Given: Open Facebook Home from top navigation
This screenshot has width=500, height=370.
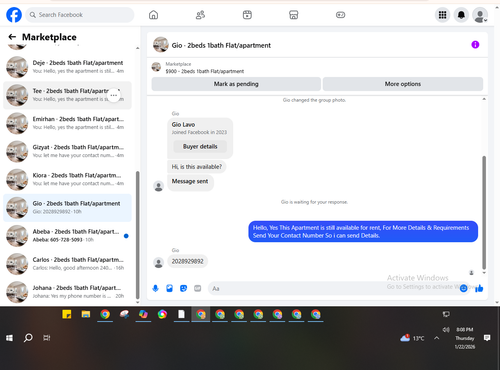Looking at the screenshot, I should (x=153, y=15).
